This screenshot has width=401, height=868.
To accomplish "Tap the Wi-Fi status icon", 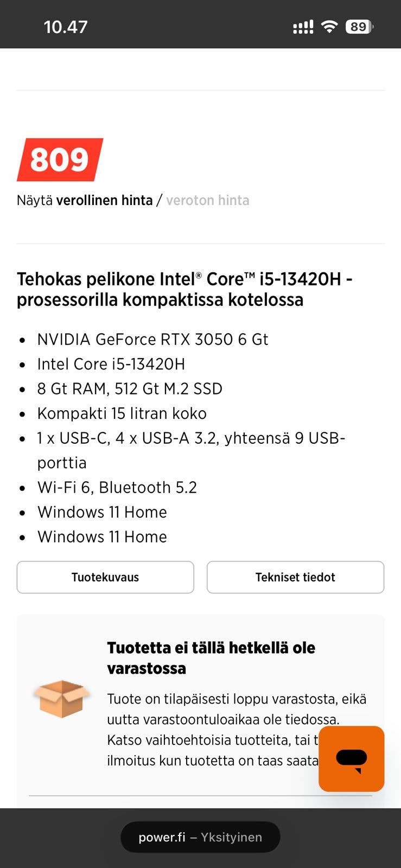I will (x=329, y=27).
